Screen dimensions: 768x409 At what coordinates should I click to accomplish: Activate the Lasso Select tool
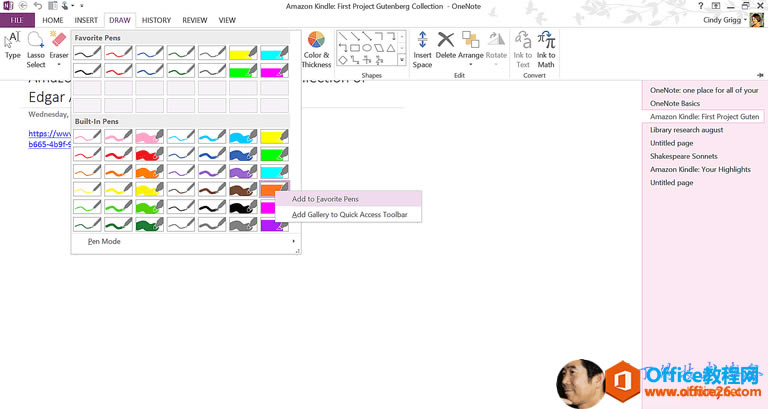36,50
